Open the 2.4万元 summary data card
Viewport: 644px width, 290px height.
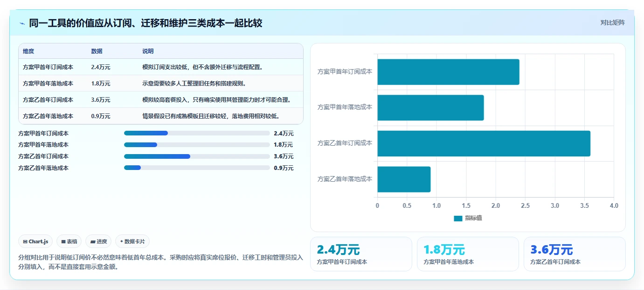coord(361,254)
